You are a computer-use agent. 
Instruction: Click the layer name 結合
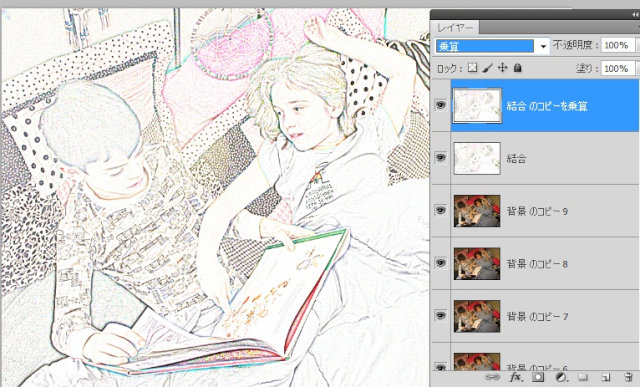[x=516, y=158]
